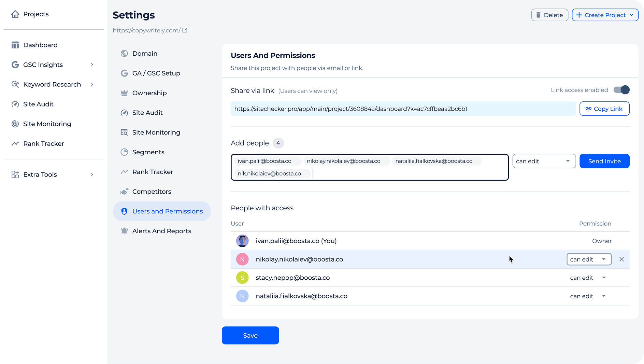The image size is (644, 364).
Task: Click the Save button
Action: (x=250, y=335)
